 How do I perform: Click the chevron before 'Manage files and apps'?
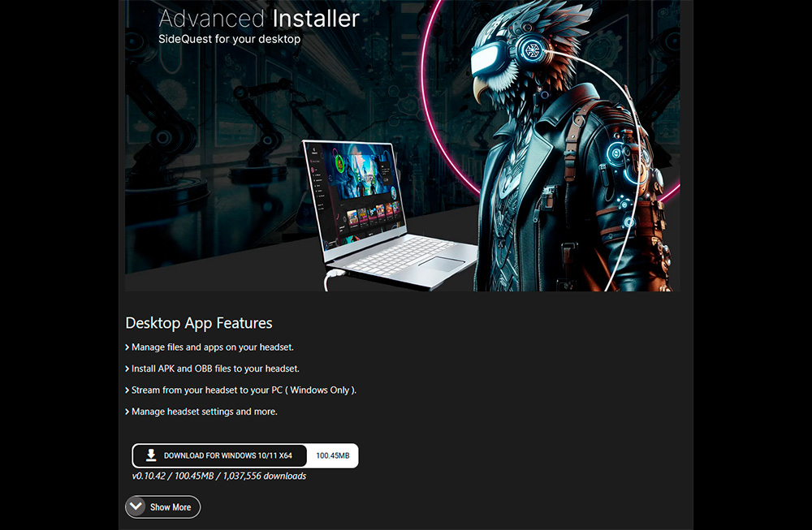click(127, 347)
